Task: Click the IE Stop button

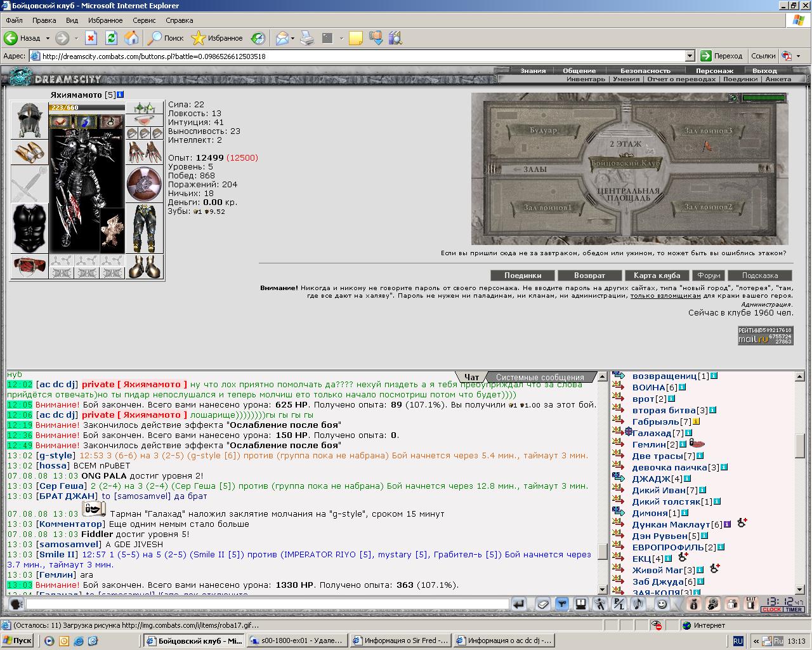Action: (91, 38)
